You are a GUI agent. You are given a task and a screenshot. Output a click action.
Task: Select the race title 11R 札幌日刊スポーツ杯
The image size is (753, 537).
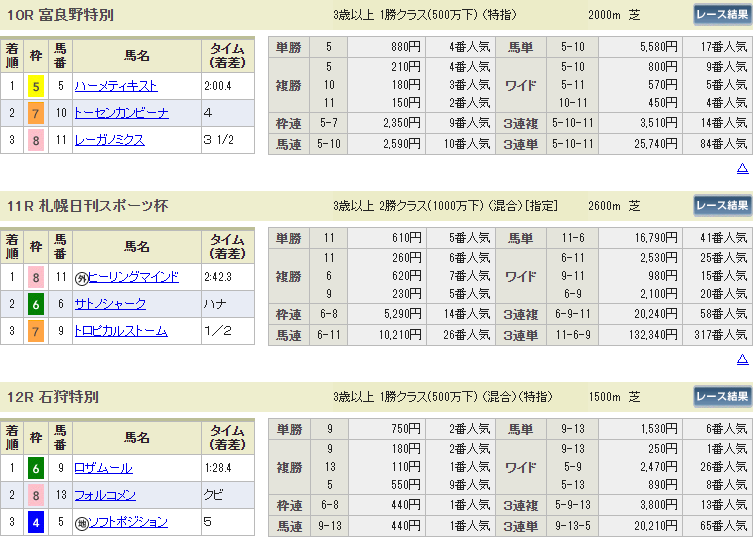pyautogui.click(x=87, y=206)
